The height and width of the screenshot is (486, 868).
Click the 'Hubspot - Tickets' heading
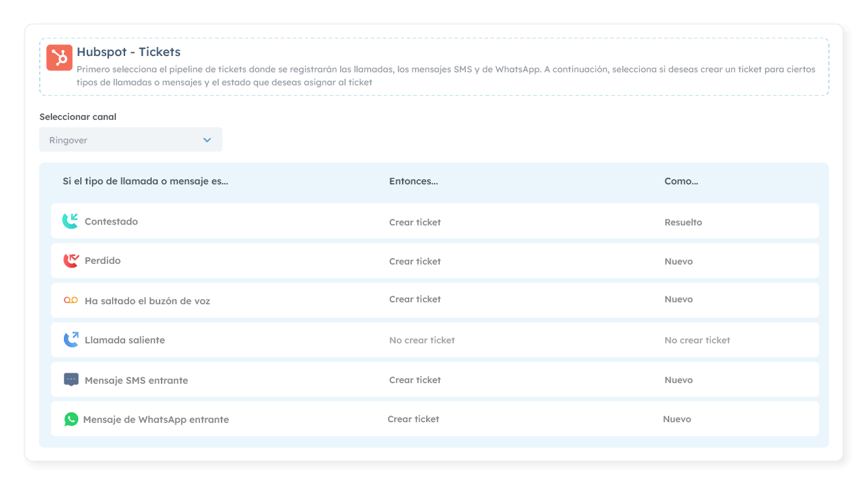[x=128, y=51]
